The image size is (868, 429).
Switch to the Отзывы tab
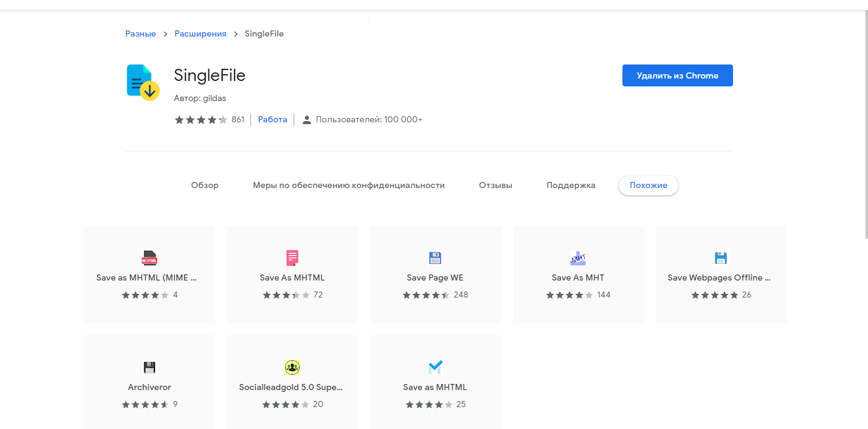click(x=495, y=186)
